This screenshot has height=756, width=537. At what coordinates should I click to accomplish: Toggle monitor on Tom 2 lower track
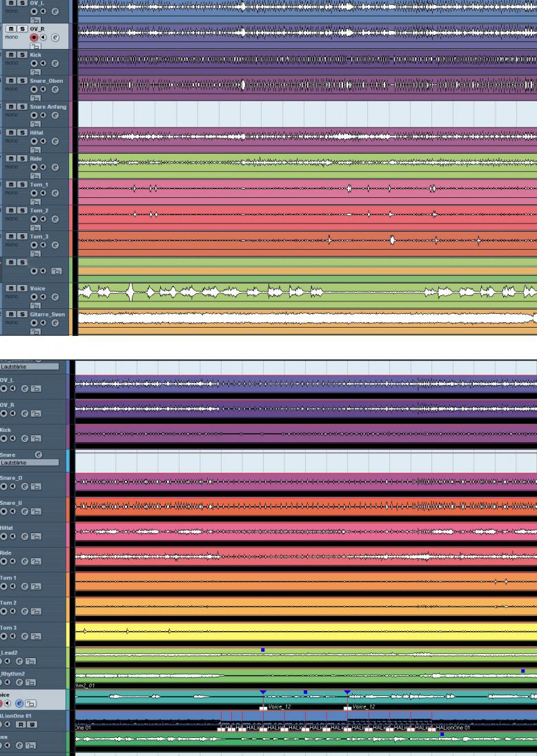click(12, 611)
